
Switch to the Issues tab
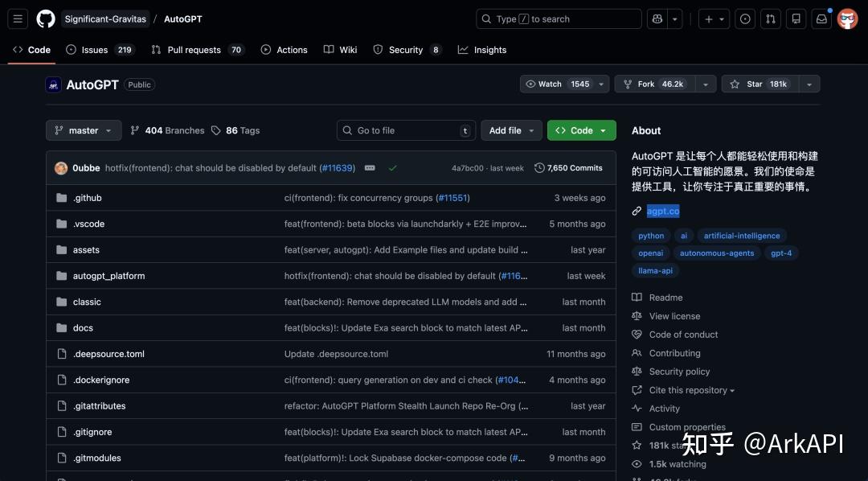click(100, 50)
